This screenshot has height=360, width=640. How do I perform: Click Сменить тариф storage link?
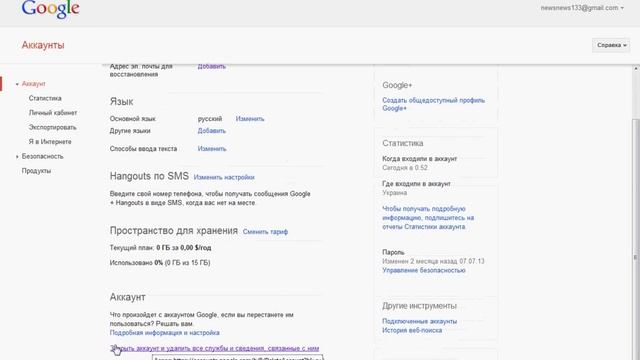tap(265, 232)
